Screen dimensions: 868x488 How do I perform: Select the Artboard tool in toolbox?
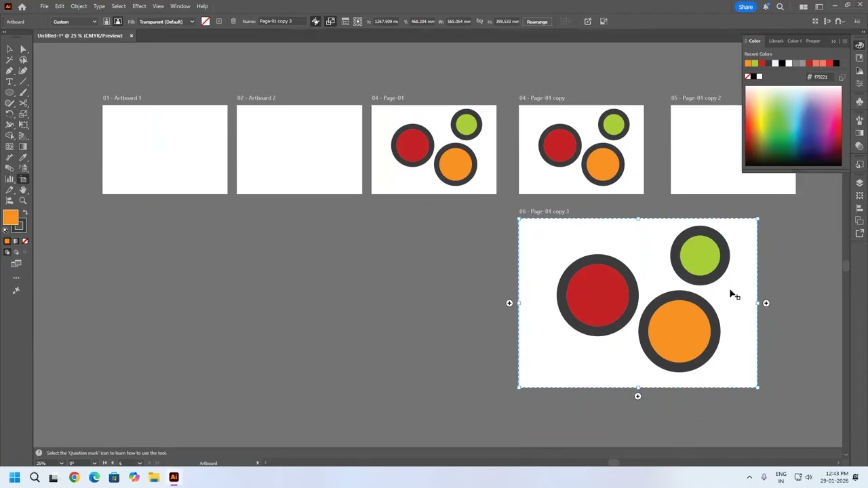[23, 179]
